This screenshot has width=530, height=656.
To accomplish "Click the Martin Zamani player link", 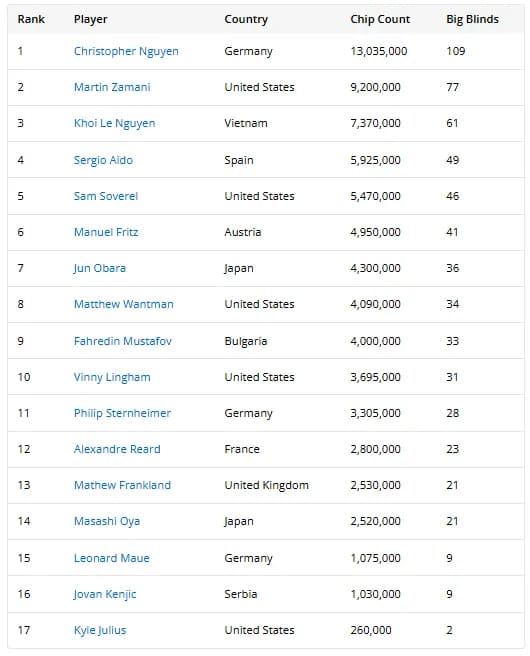I will (112, 87).
